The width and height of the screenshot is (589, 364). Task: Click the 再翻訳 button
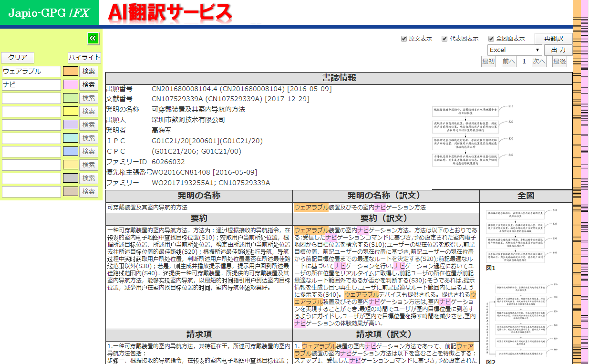pos(553,39)
